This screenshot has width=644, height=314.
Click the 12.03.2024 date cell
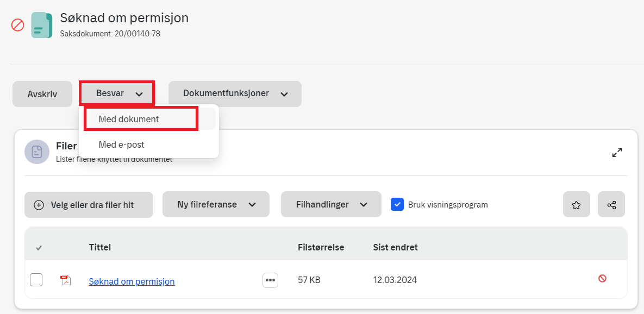395,280
